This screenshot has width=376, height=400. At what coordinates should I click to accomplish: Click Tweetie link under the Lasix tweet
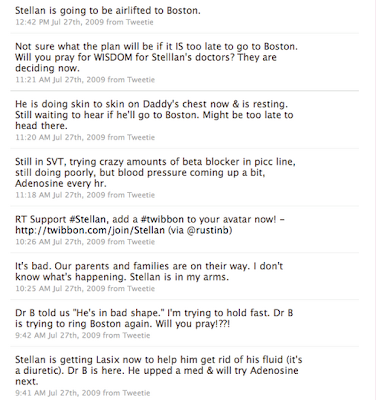coord(136,393)
